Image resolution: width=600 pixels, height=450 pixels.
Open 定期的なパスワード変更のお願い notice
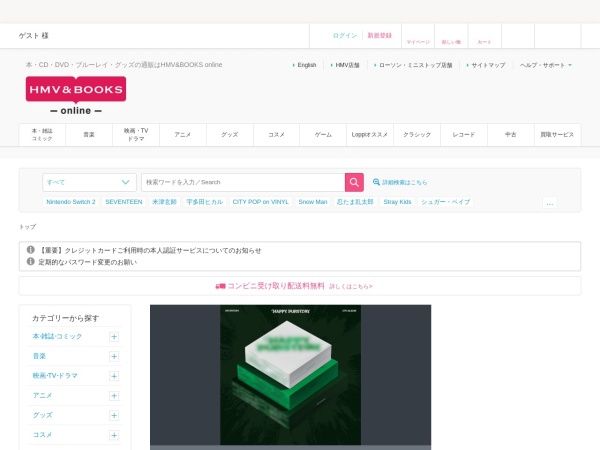click(88, 262)
